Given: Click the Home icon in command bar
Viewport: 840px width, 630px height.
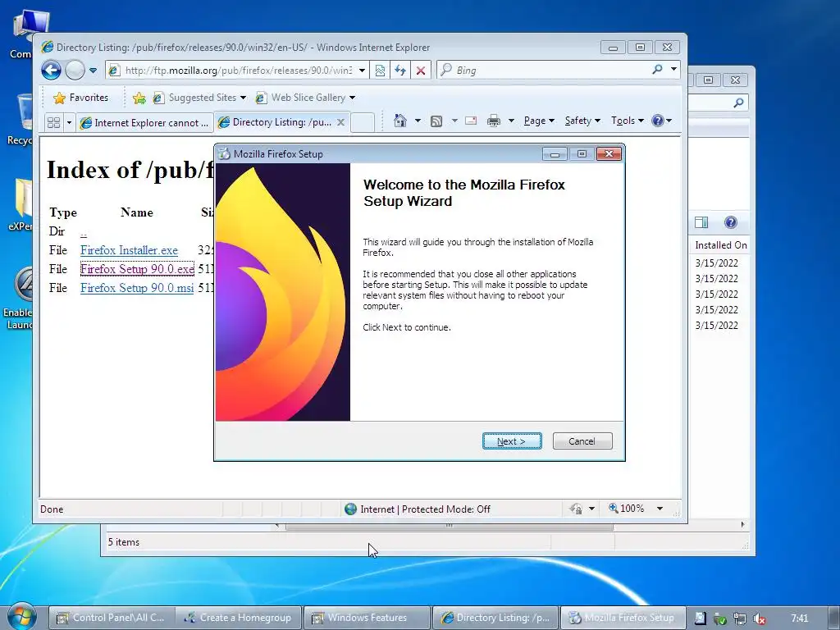Looking at the screenshot, I should click(x=399, y=121).
